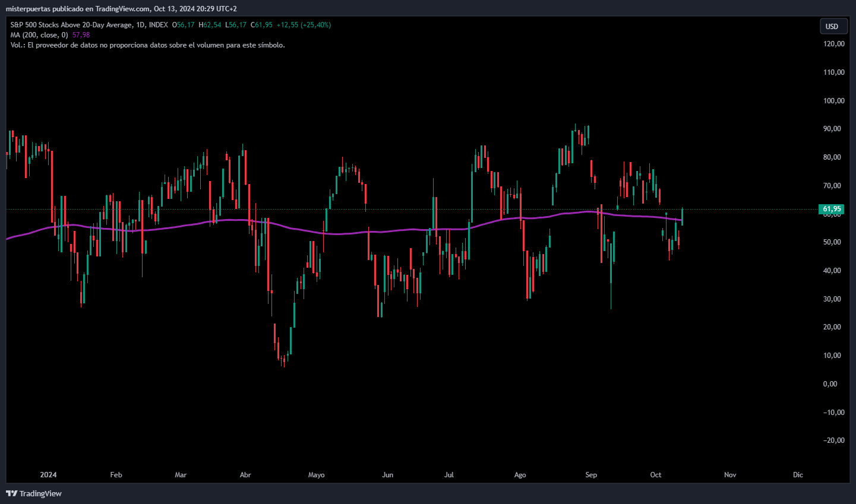856x504 pixels.
Task: Click the Sep time axis label
Action: click(x=591, y=475)
